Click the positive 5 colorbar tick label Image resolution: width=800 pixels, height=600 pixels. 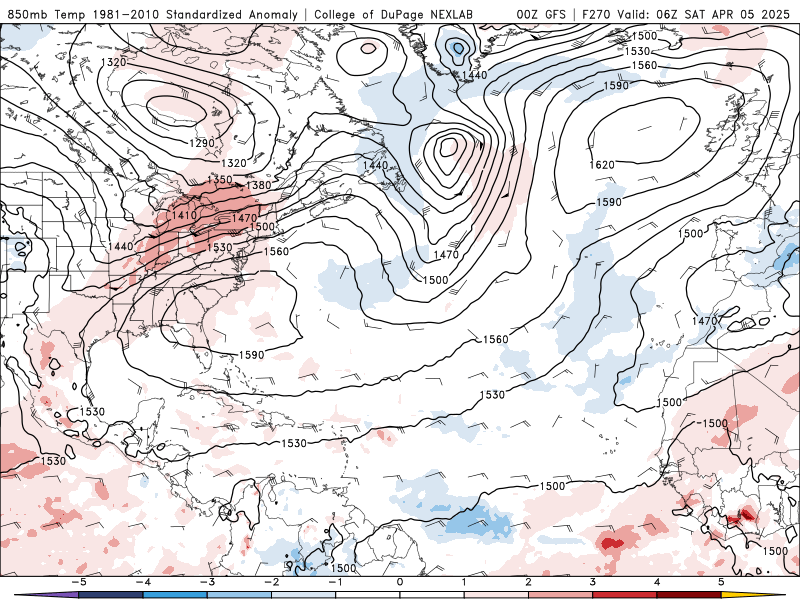point(721,582)
